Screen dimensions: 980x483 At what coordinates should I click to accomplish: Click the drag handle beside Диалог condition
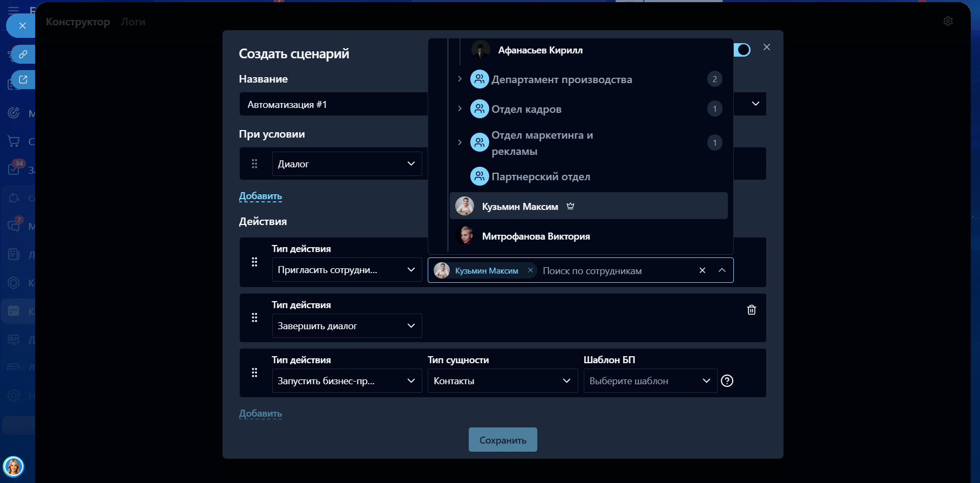(254, 164)
